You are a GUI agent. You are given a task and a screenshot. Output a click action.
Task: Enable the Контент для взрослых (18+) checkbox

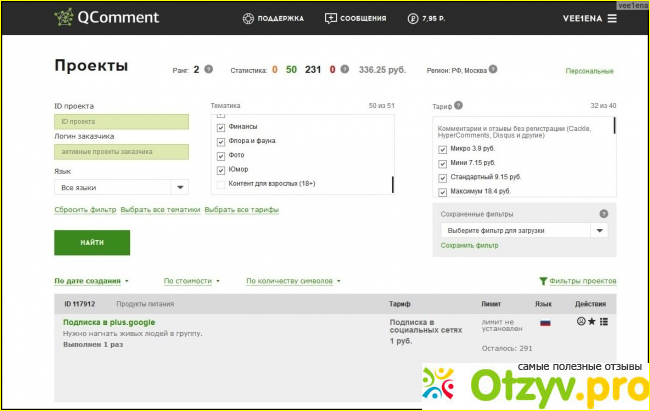click(x=220, y=184)
